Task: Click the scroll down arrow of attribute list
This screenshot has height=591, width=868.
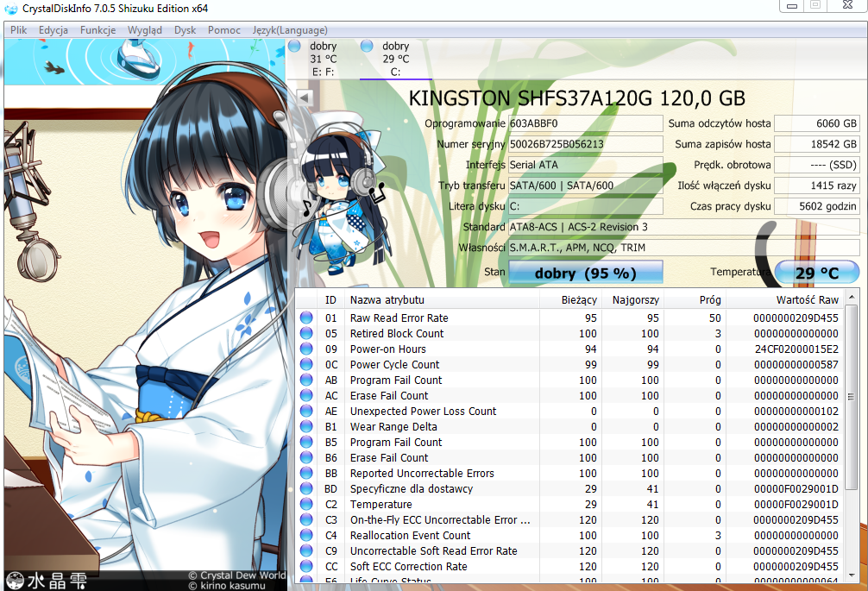Action: [852, 575]
